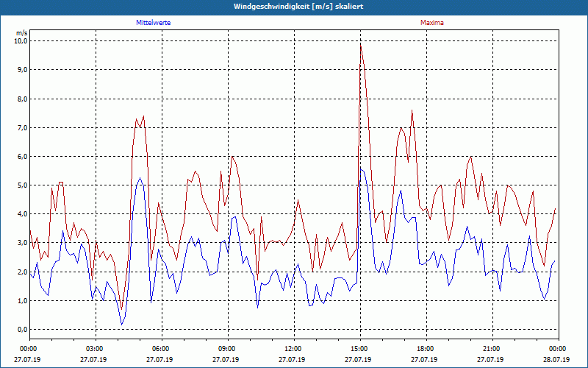Click the 28.07.19 date label
588x368 pixels.
(556, 359)
